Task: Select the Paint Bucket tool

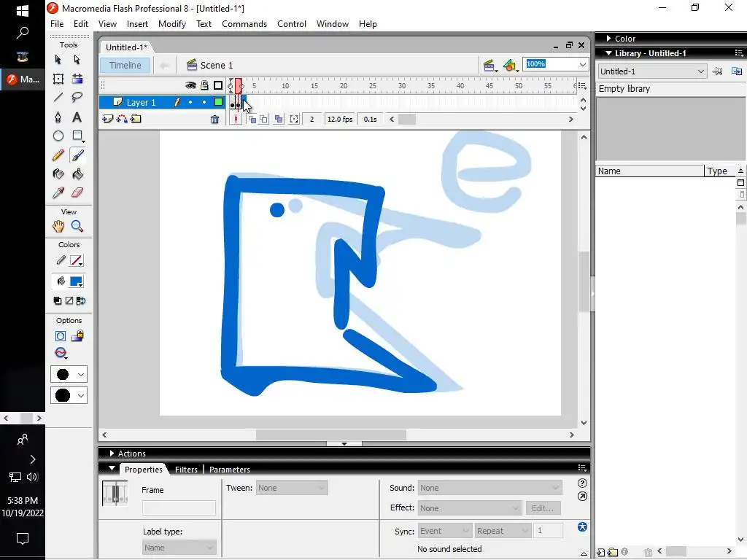Action: tap(77, 174)
